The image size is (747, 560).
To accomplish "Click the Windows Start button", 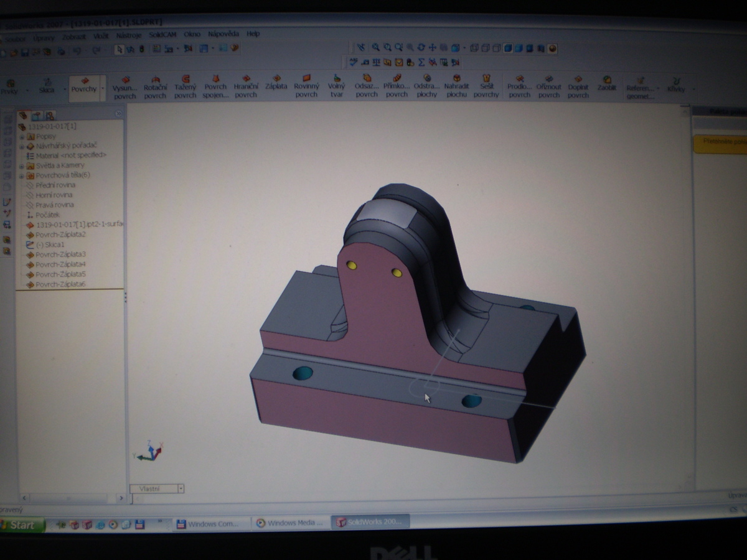I will [x=21, y=525].
